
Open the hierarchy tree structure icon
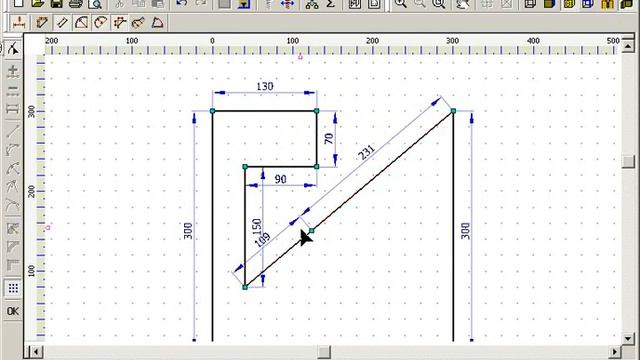(312, 4)
